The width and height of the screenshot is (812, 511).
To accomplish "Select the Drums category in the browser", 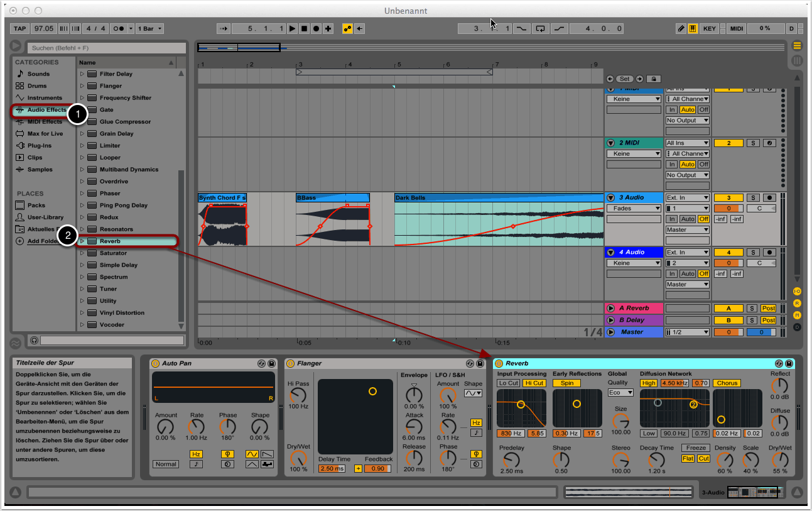I will point(37,86).
